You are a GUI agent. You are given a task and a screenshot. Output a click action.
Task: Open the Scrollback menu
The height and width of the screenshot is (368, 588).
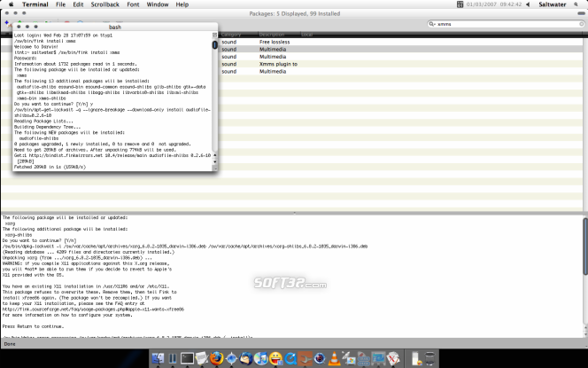point(104,4)
